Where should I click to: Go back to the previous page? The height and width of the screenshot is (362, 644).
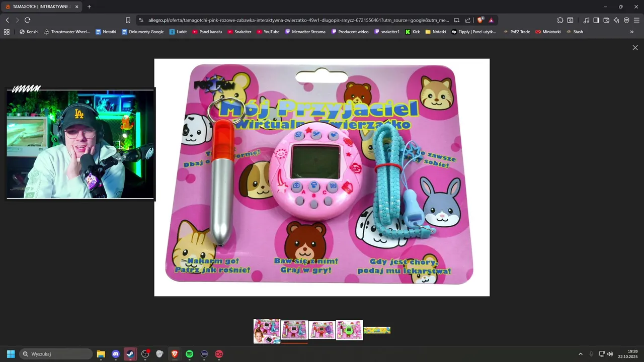(x=8, y=20)
